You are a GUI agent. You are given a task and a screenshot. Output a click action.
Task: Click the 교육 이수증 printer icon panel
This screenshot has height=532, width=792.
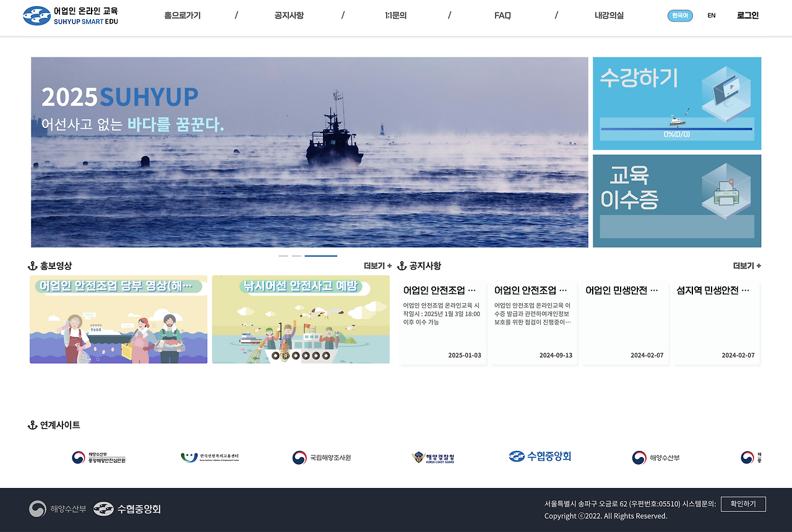tap(676, 200)
